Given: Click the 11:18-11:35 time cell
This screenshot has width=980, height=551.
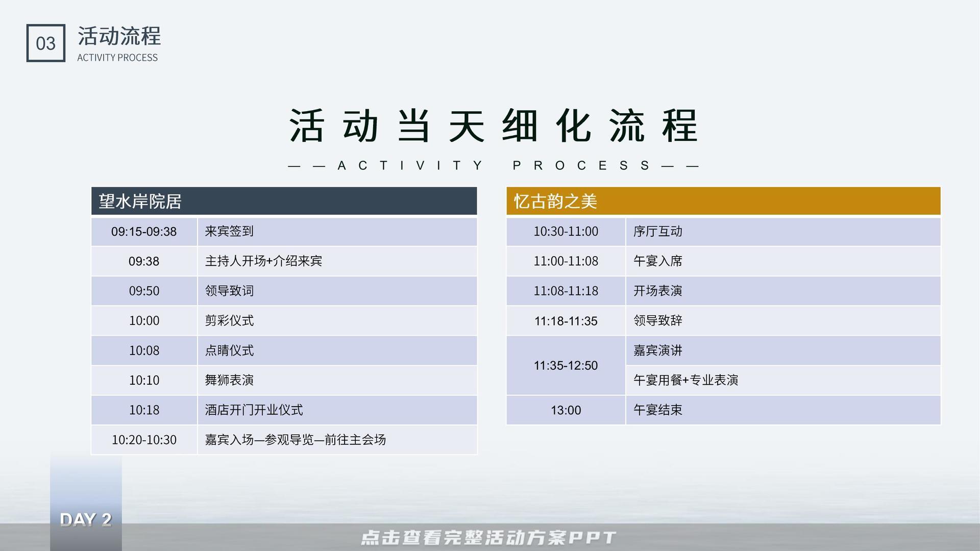Looking at the screenshot, I should pyautogui.click(x=566, y=321).
